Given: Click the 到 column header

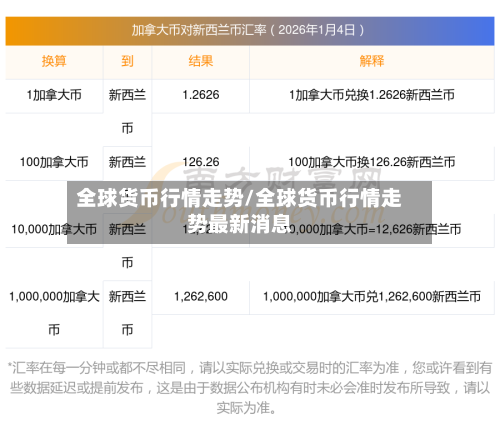Looking at the screenshot, I should (127, 61).
